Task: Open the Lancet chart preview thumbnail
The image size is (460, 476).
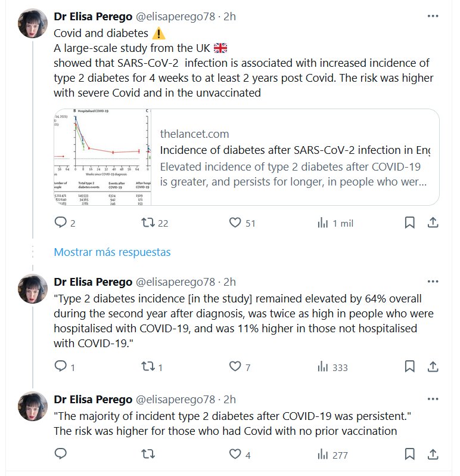Action: (x=101, y=157)
